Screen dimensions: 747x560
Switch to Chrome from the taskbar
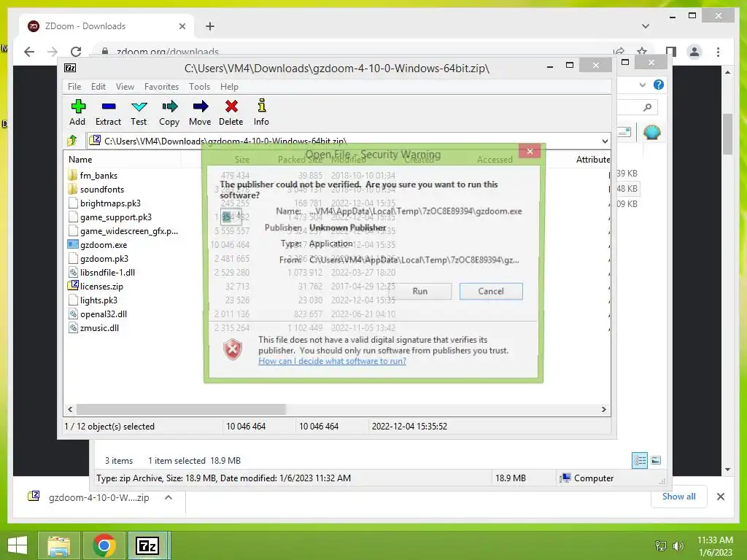(x=104, y=545)
